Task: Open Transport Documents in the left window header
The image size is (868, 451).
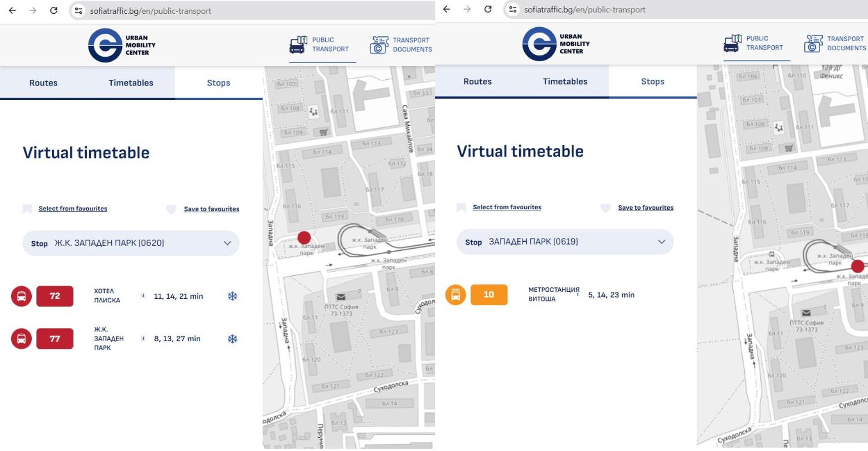Action: [x=401, y=45]
